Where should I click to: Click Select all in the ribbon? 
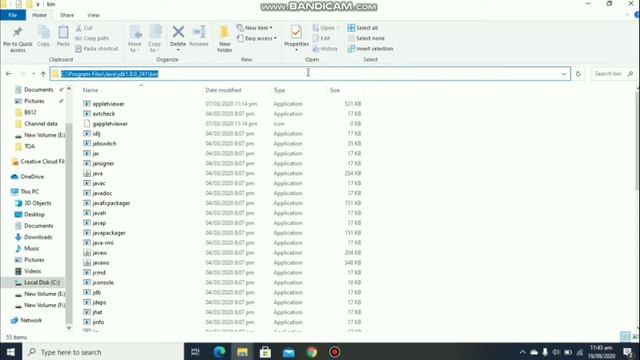tap(363, 28)
